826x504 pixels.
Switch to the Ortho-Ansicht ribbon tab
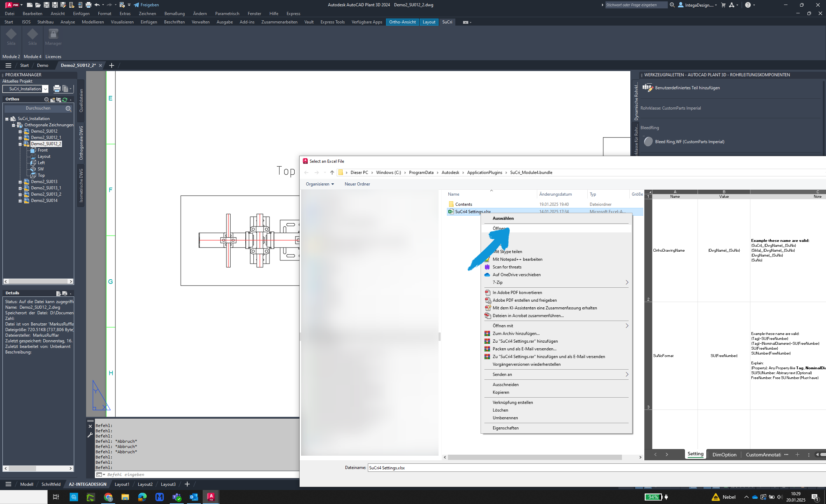[402, 22]
